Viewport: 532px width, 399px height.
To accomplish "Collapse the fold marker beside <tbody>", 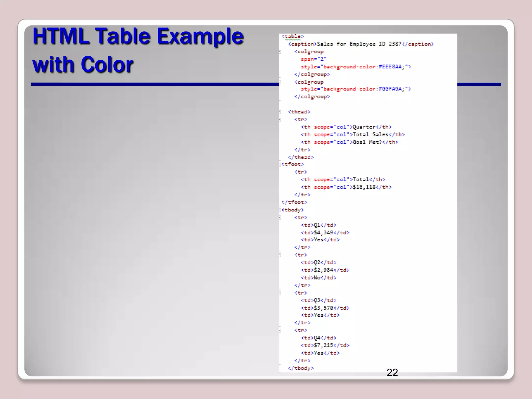I will coord(280,210).
